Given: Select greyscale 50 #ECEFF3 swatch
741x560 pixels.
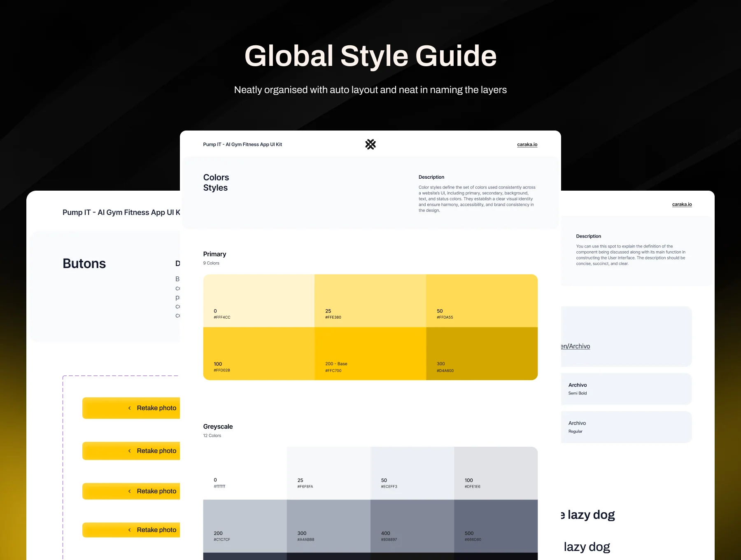Looking at the screenshot, I should click(412, 473).
